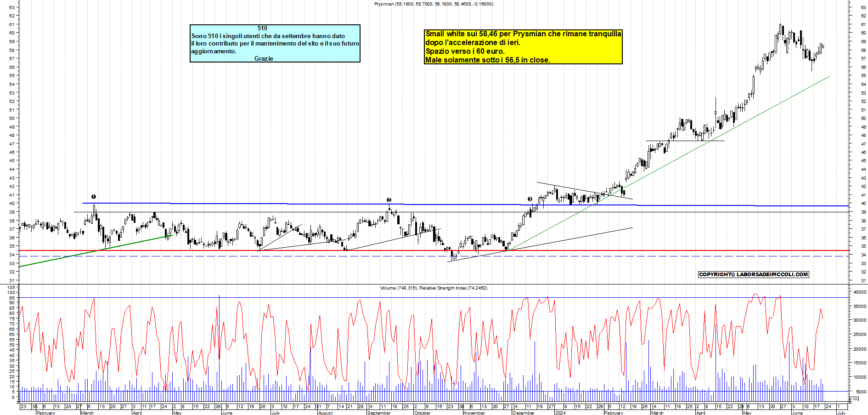Click the blue horizontal resistance line
This screenshot has width=868, height=415.
click(x=465, y=205)
